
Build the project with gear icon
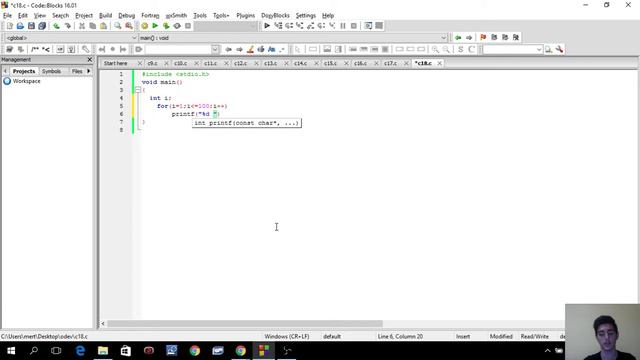(x=144, y=26)
